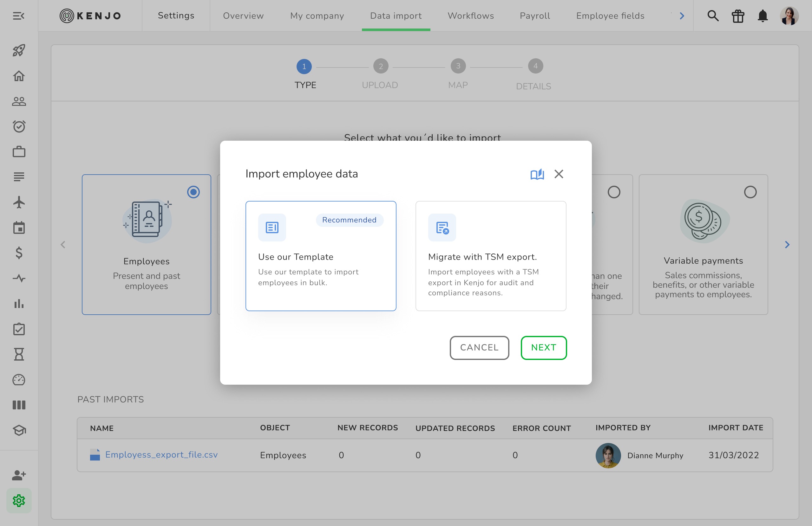Viewport: 812px width, 526px height.
Task: Choose the Use our Template option card
Action: click(320, 256)
